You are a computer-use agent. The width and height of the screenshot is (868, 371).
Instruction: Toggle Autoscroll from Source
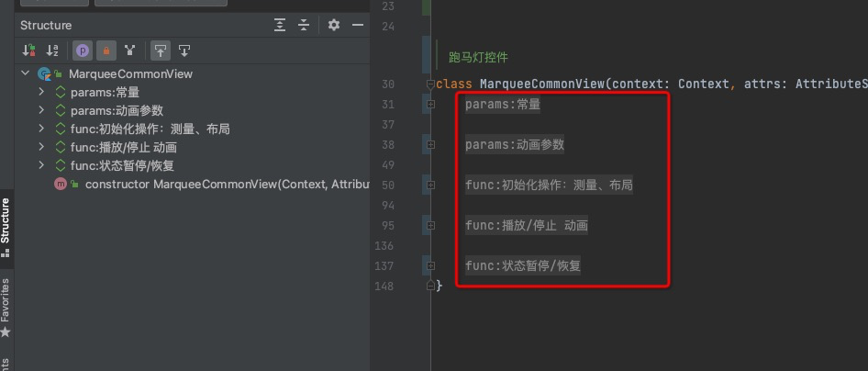[184, 51]
